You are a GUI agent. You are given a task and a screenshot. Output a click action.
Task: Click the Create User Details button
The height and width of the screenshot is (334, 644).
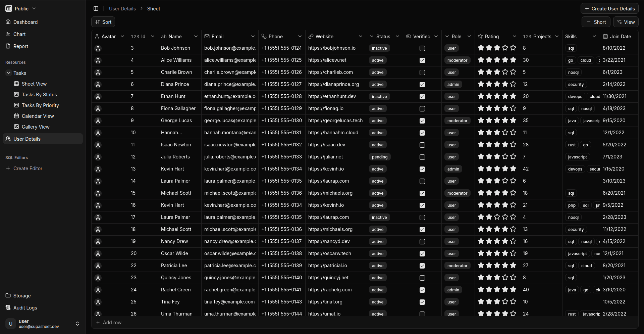coord(609,8)
